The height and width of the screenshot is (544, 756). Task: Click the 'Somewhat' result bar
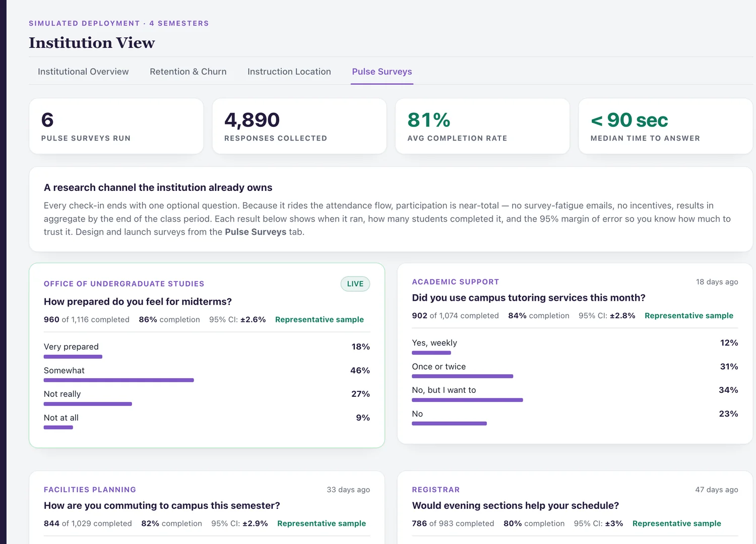pyautogui.click(x=119, y=380)
